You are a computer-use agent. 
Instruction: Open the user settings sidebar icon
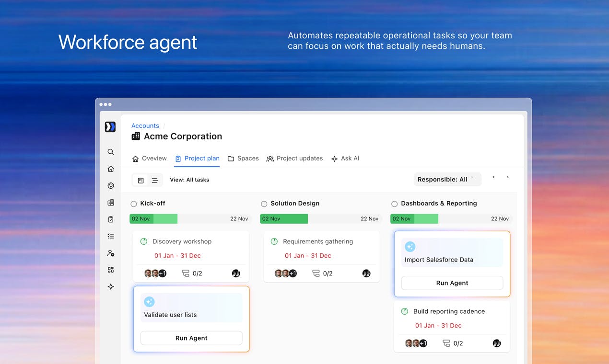111,253
